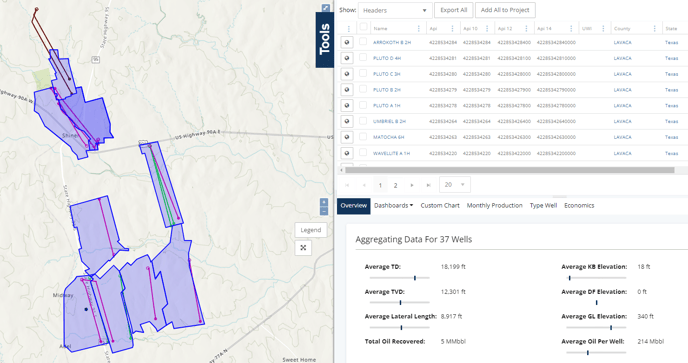The width and height of the screenshot is (688, 363).
Task: Zoom in the map with plus button
Action: 324,202
